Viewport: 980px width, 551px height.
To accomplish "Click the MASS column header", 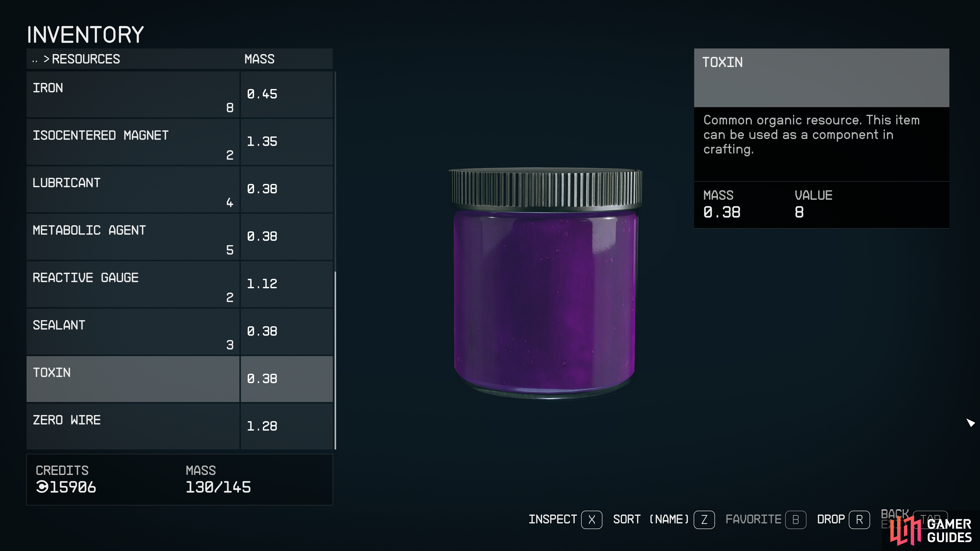I will tap(260, 59).
